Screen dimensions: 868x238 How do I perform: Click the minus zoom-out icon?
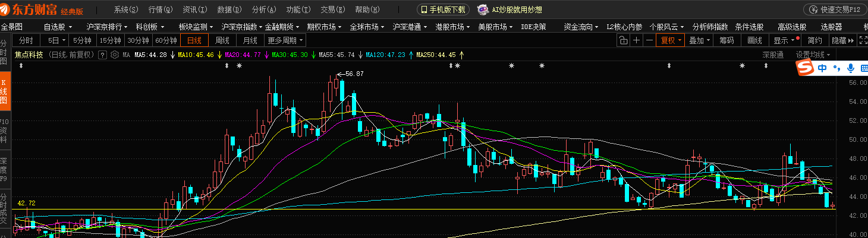pyautogui.click(x=650, y=40)
